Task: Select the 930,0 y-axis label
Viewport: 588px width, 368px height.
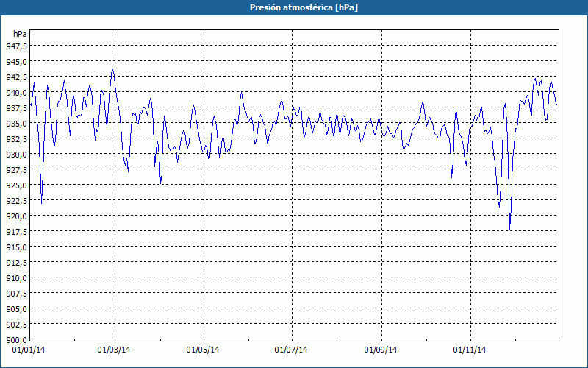Action: 16,154
